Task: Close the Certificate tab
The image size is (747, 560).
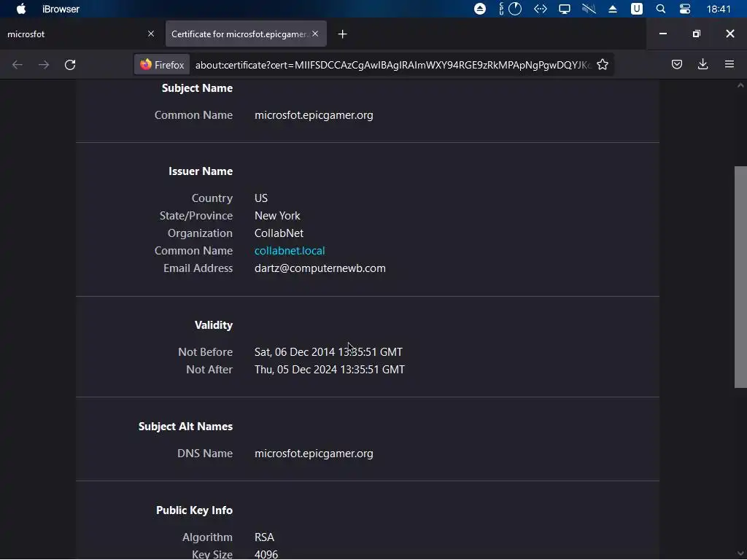Action: pyautogui.click(x=315, y=34)
